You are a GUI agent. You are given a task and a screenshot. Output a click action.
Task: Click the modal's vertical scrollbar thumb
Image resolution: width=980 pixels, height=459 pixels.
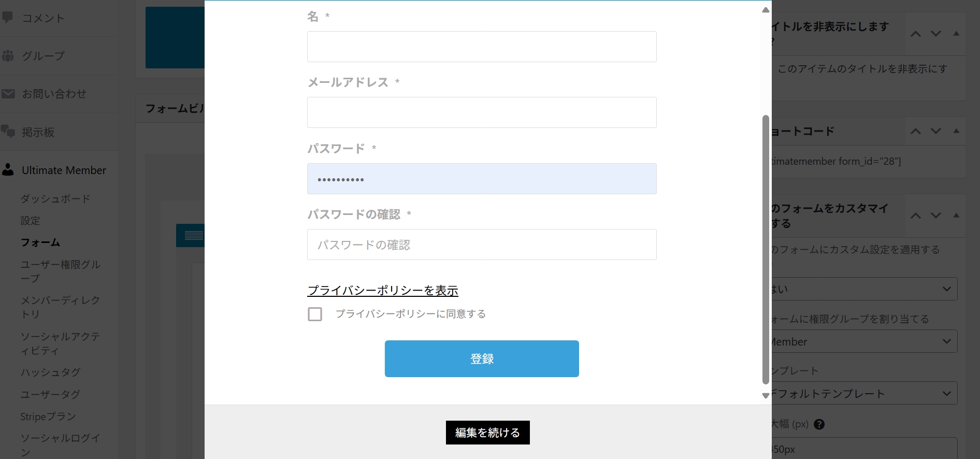click(x=766, y=249)
